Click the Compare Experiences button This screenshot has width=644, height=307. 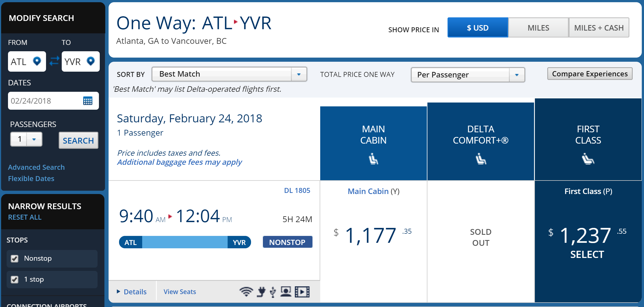coord(590,74)
